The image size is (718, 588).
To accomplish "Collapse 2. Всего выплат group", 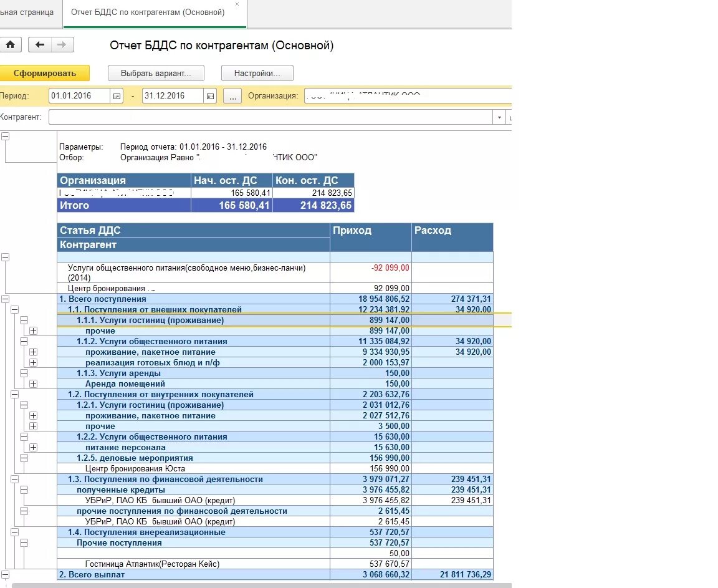I will click(x=6, y=574).
